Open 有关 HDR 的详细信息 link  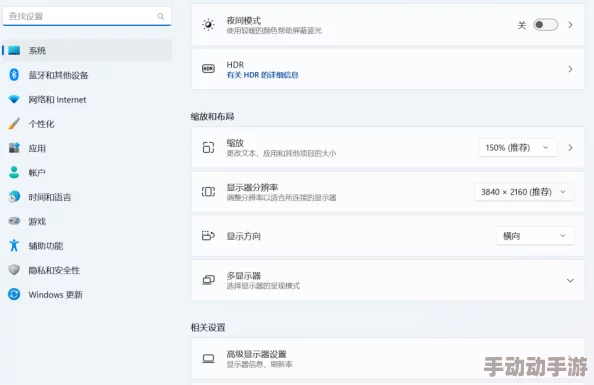(x=262, y=75)
